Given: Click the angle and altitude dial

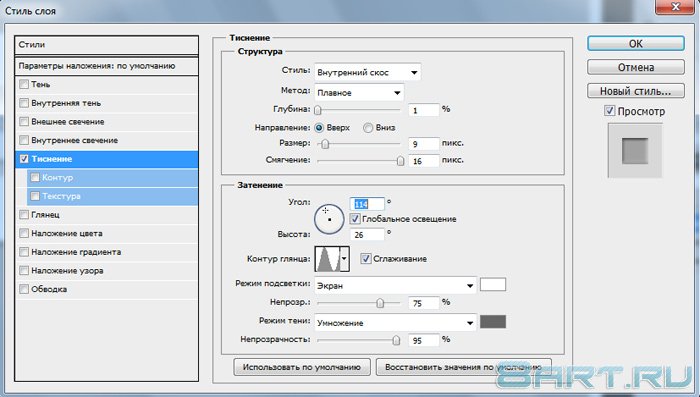Looking at the screenshot, I should click(329, 219).
